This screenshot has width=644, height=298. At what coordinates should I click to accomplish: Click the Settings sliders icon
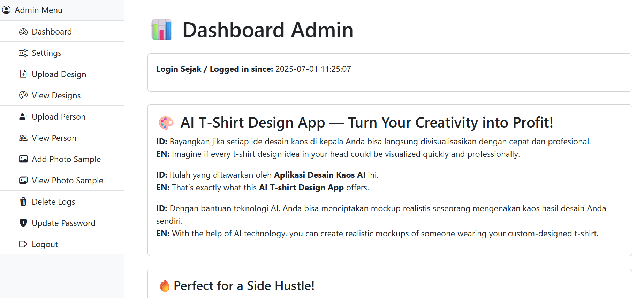pyautogui.click(x=23, y=53)
